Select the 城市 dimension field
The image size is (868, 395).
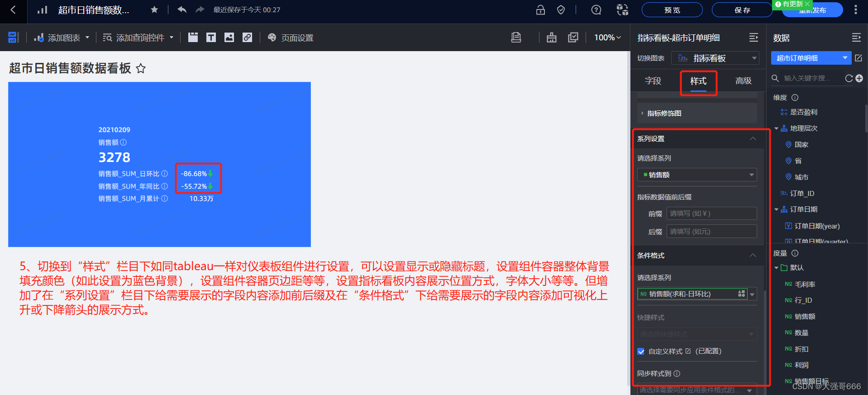[x=801, y=177]
